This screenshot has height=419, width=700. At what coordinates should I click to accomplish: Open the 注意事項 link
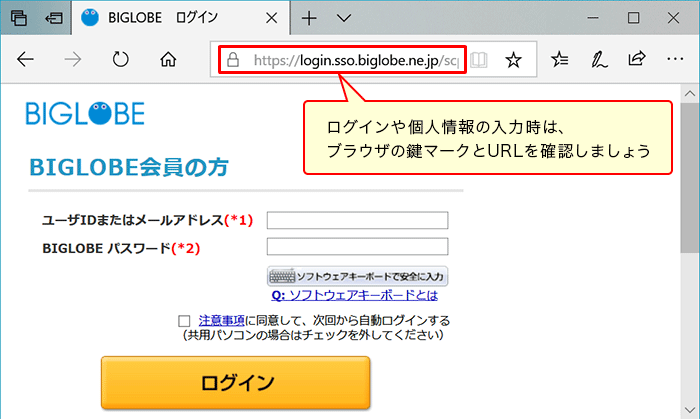(x=221, y=320)
